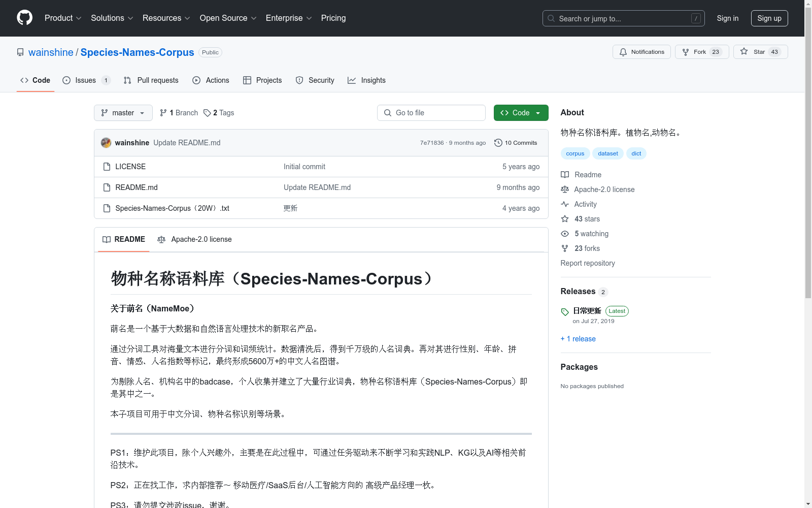The image size is (812, 508).
Task: Expand the Enterprise menu
Action: 289,18
